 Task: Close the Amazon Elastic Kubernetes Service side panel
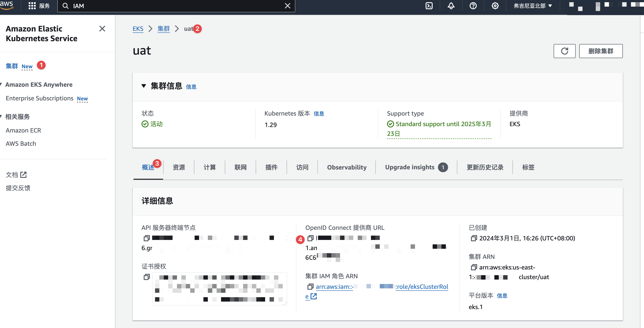102,29
